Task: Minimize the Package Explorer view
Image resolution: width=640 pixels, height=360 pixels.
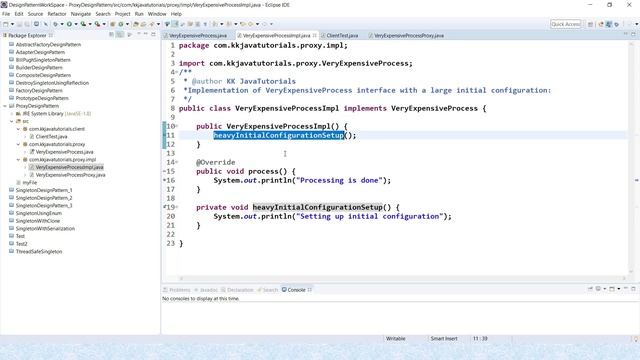Action: pos(146,34)
